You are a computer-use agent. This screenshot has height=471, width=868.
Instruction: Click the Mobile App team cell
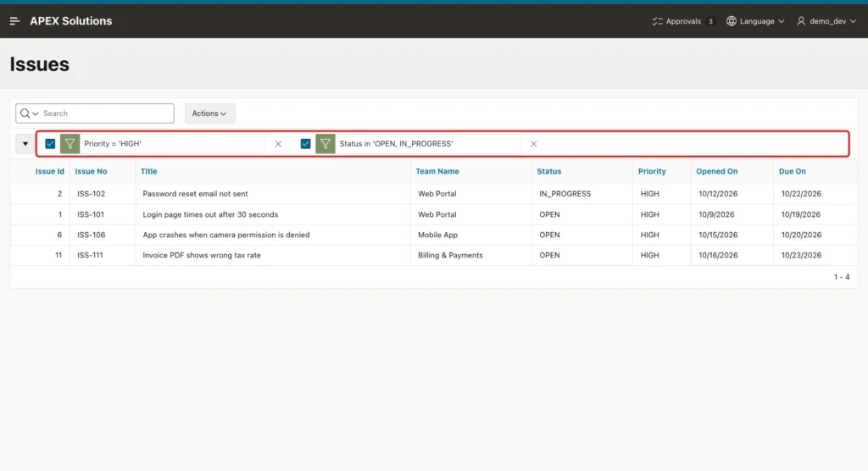[x=438, y=235]
